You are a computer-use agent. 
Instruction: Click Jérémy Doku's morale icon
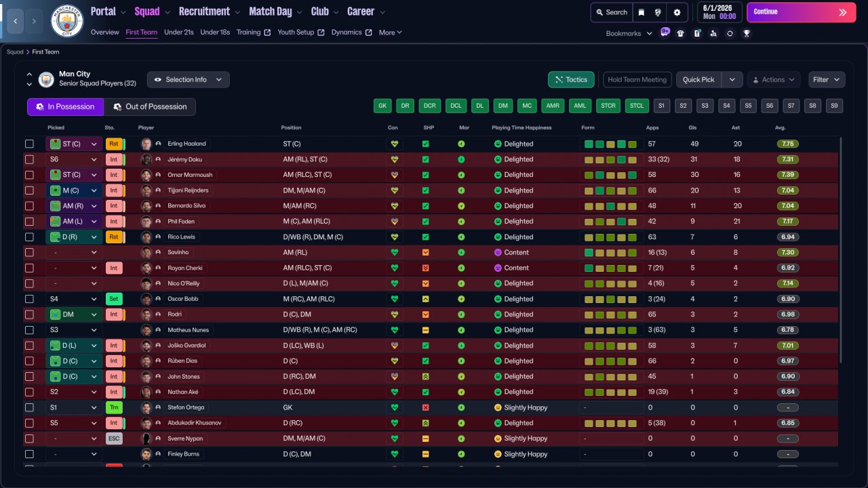(461, 159)
